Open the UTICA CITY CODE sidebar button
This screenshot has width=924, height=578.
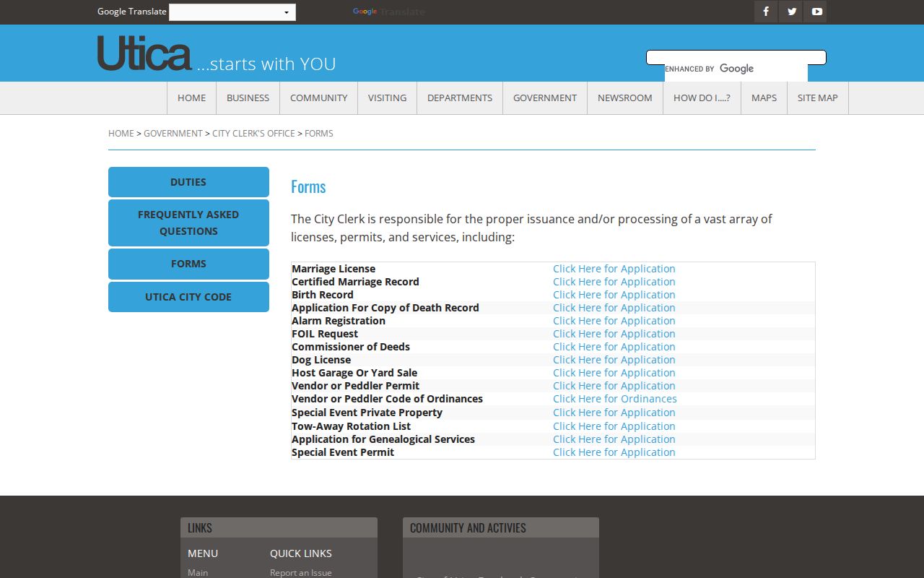(188, 297)
